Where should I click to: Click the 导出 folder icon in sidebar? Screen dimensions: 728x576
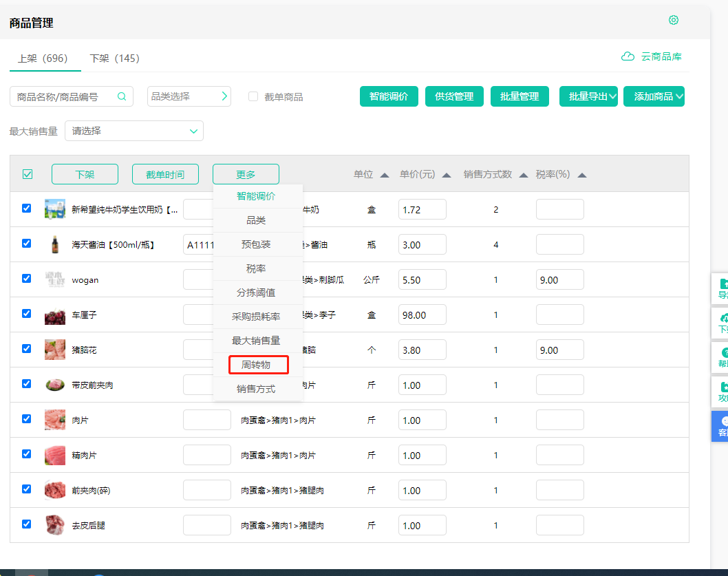click(724, 284)
